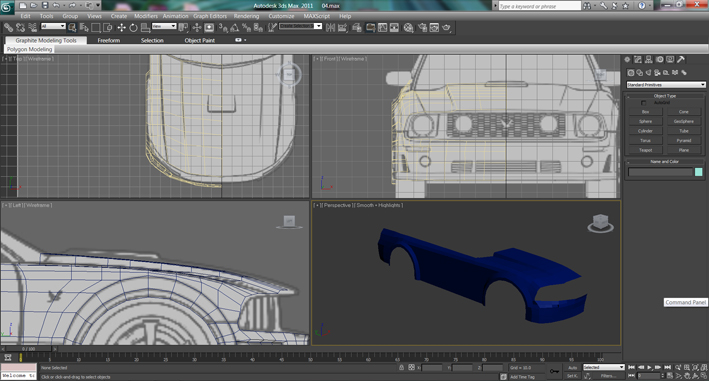Open the Modifiers menu
The image size is (709, 381).
[146, 16]
